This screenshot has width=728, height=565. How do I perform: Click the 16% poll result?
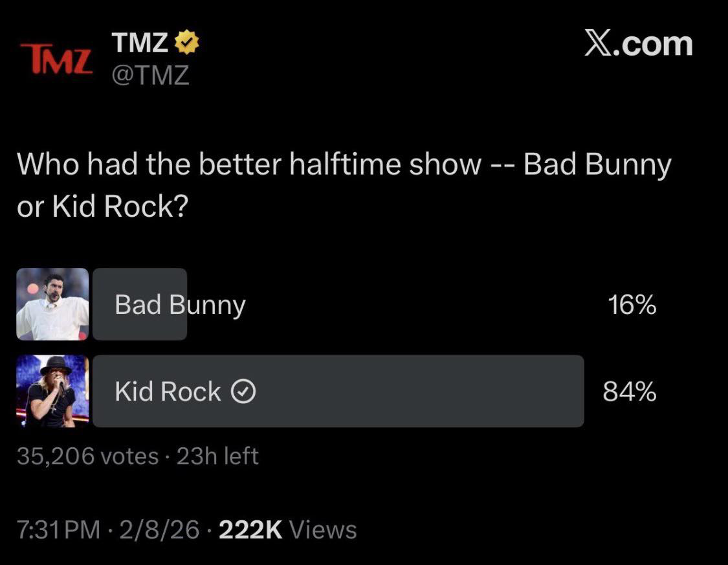pos(632,305)
